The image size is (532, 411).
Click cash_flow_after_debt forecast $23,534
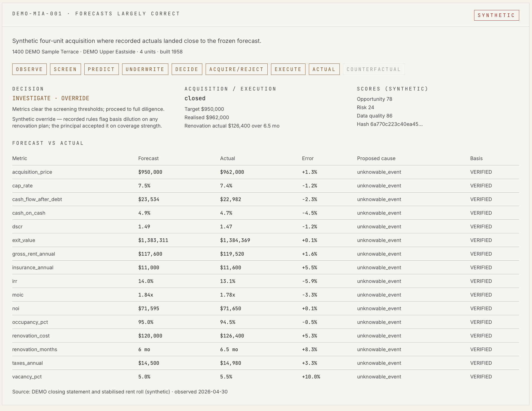(x=149, y=199)
